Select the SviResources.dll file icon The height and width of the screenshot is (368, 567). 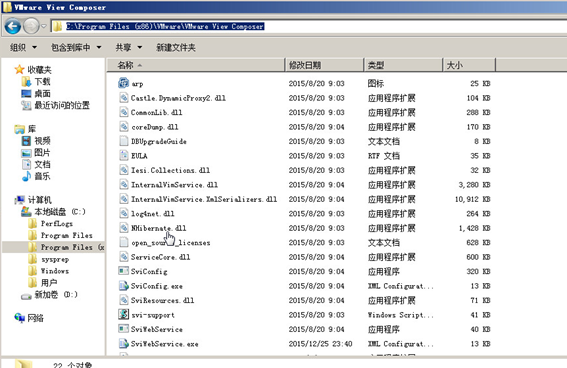click(124, 300)
